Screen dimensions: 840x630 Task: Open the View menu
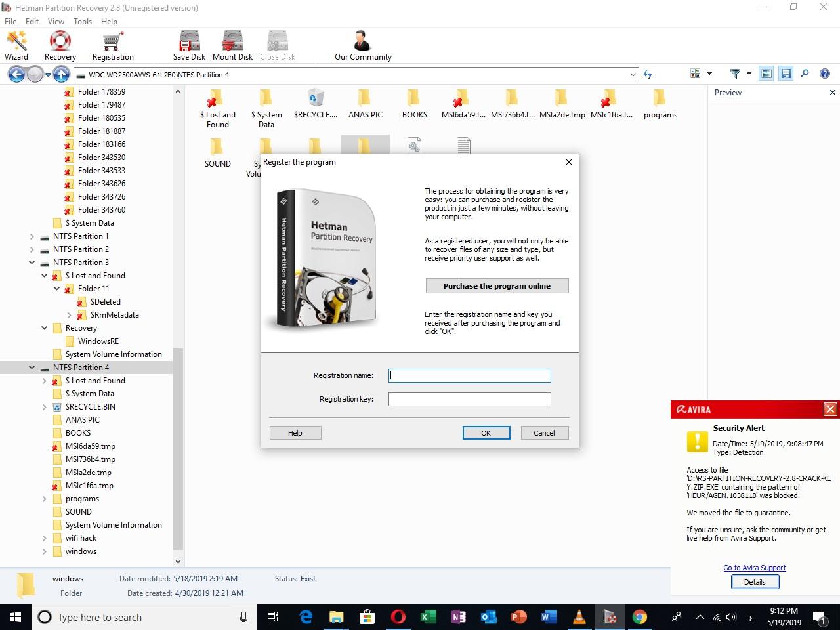coord(56,22)
